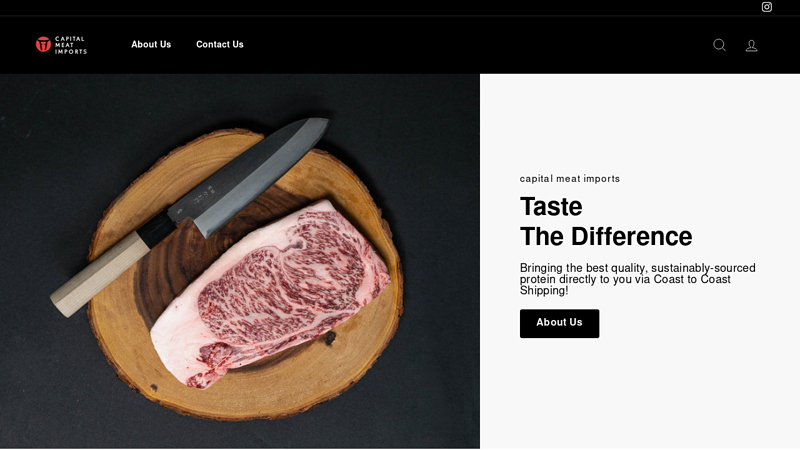Click the knife blade in the hero photo
This screenshot has width=800, height=450.
tap(250, 176)
